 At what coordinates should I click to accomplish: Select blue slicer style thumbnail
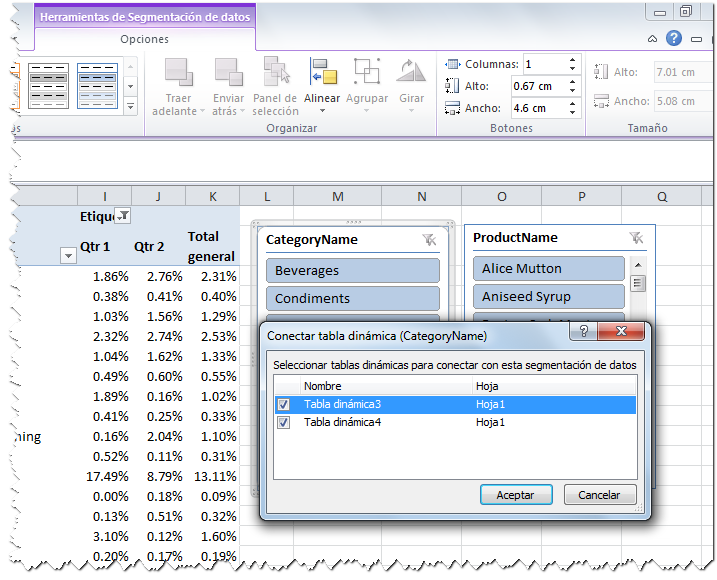97,86
